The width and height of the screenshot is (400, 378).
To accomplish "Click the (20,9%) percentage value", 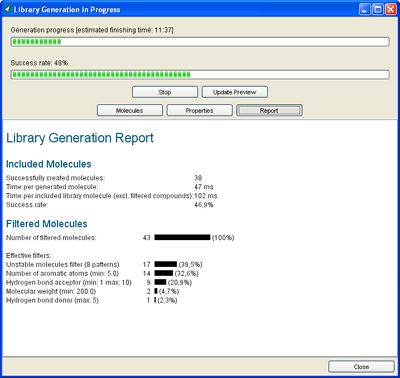I will (x=180, y=283).
